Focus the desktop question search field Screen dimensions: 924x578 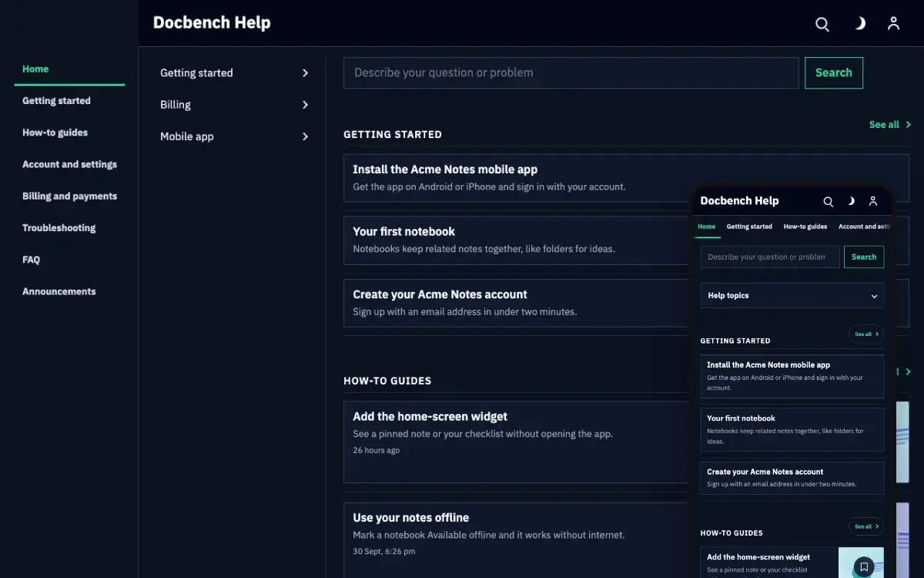click(x=571, y=73)
